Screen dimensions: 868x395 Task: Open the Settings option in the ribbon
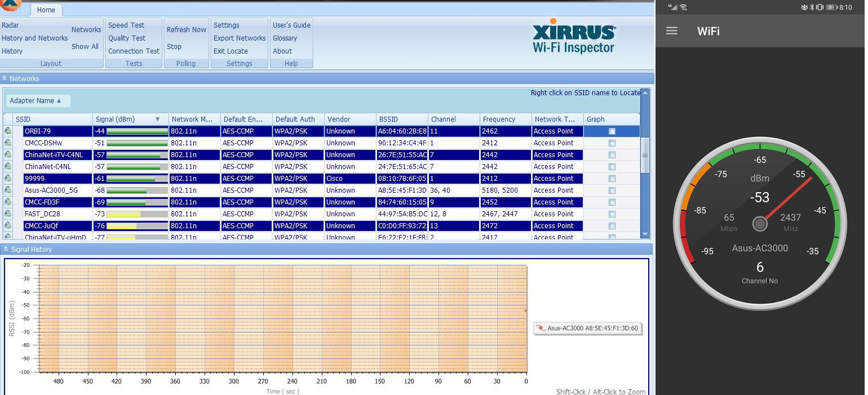pos(226,25)
